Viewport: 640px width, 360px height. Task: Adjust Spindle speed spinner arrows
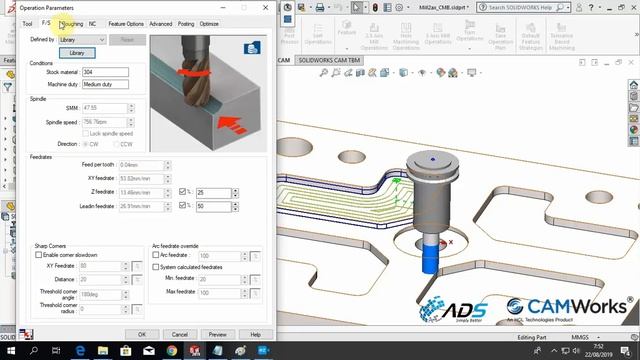131,122
